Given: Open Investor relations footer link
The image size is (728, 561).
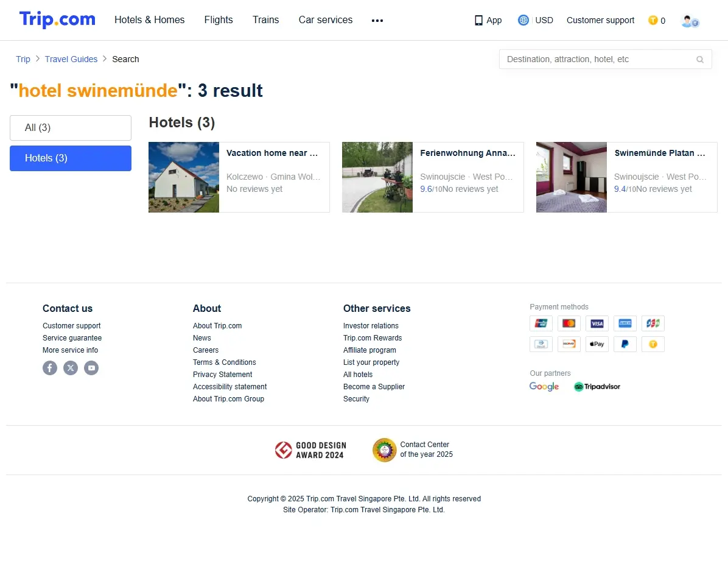Looking at the screenshot, I should pyautogui.click(x=371, y=326).
